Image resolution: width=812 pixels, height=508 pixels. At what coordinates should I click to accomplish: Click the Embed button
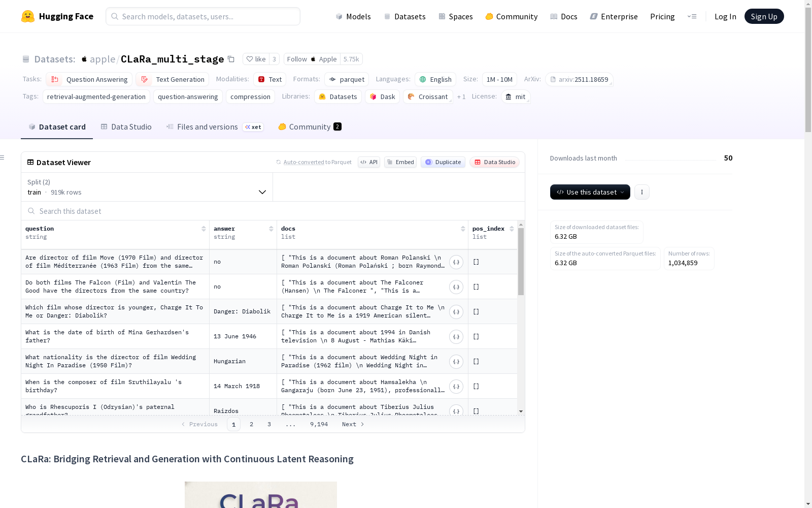pyautogui.click(x=400, y=162)
